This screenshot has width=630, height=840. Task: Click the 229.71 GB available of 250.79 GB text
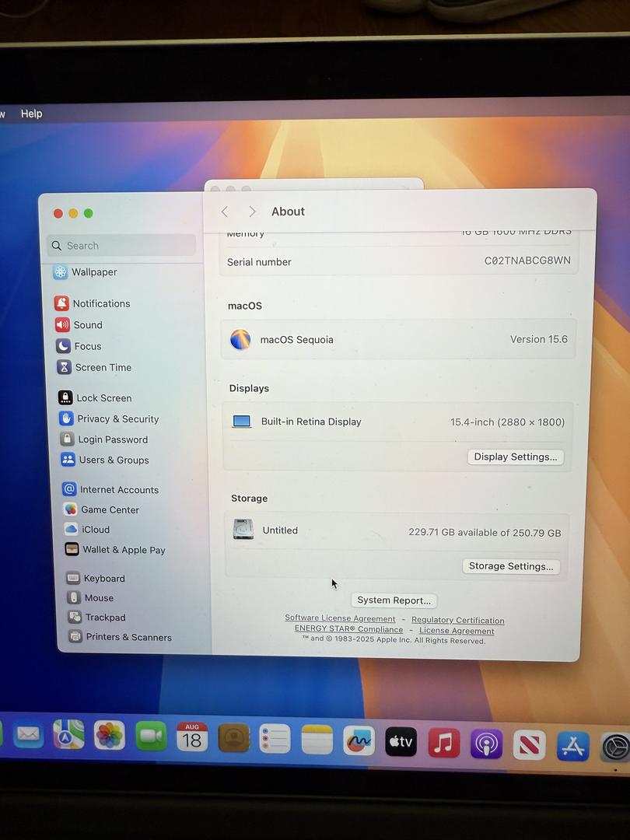click(x=485, y=533)
